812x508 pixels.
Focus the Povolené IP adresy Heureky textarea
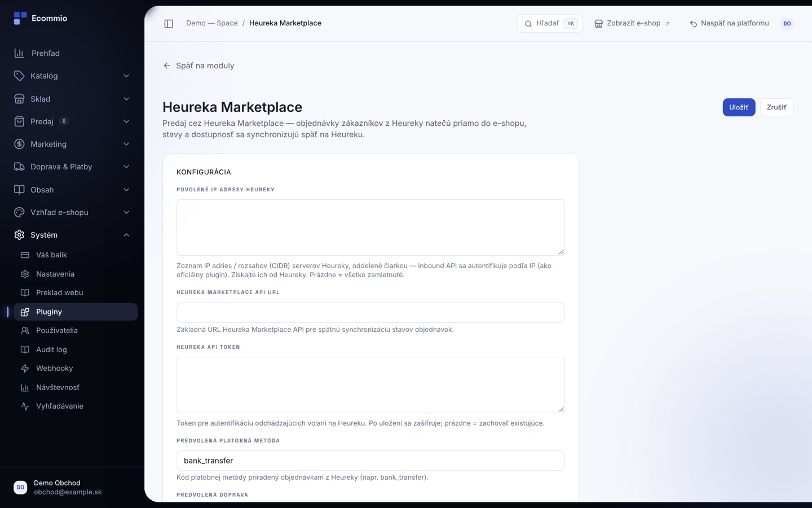[370, 227]
